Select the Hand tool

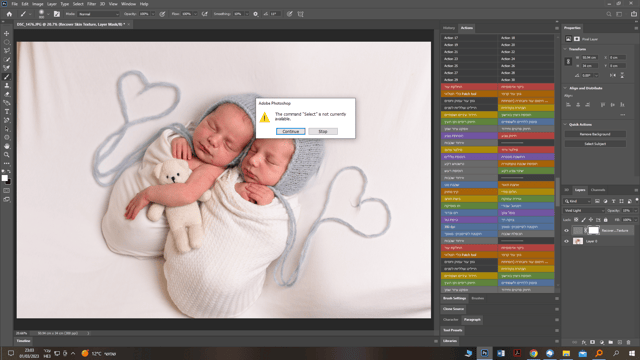7,146
